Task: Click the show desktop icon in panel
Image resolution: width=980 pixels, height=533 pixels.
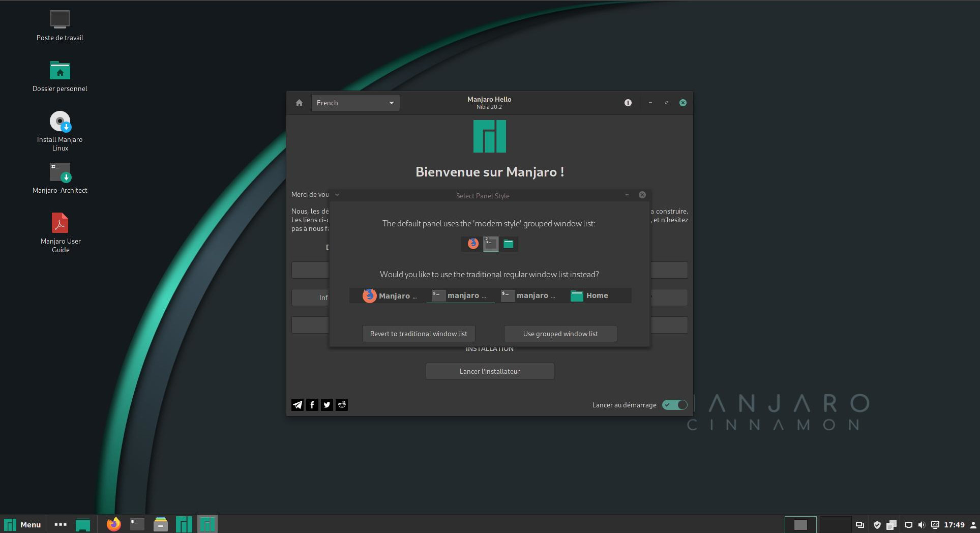Action: (83, 524)
